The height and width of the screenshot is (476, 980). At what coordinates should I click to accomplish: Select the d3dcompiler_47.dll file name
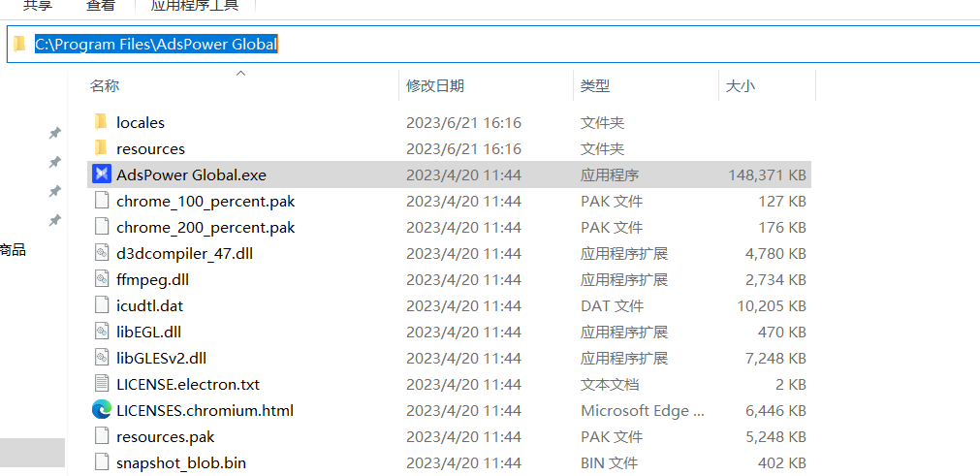pyautogui.click(x=184, y=254)
